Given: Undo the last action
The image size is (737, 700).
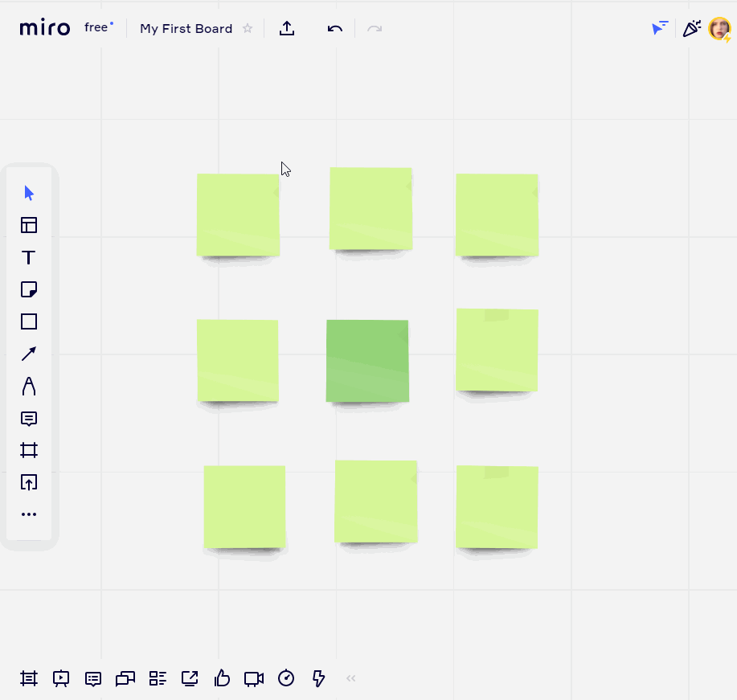Looking at the screenshot, I should point(335,29).
